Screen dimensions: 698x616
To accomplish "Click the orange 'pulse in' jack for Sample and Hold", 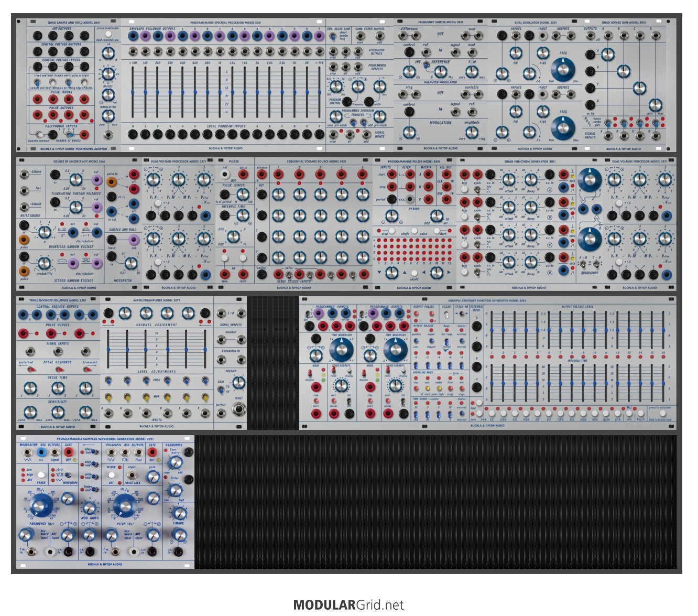I will click(x=112, y=182).
